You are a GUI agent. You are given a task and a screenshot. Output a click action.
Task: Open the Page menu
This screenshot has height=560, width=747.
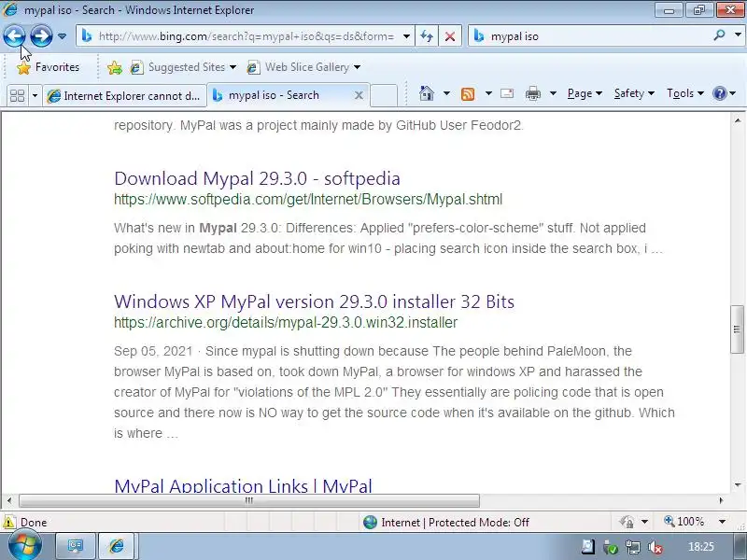[x=585, y=93]
